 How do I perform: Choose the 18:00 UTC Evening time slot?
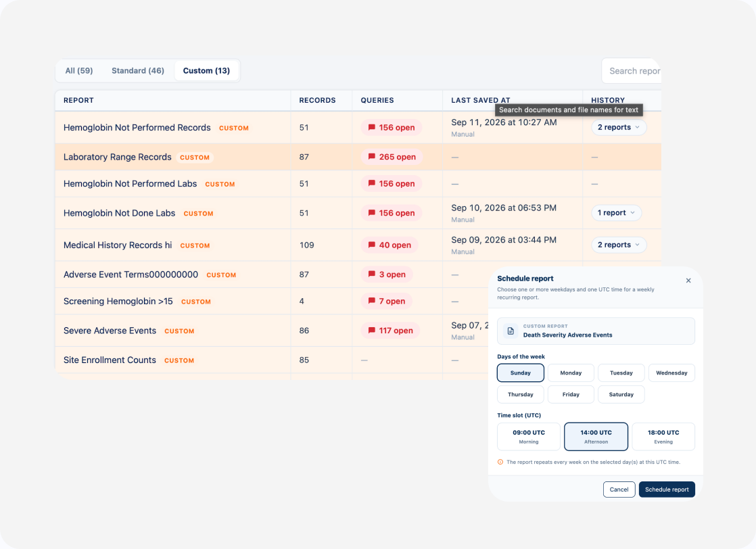(x=663, y=437)
